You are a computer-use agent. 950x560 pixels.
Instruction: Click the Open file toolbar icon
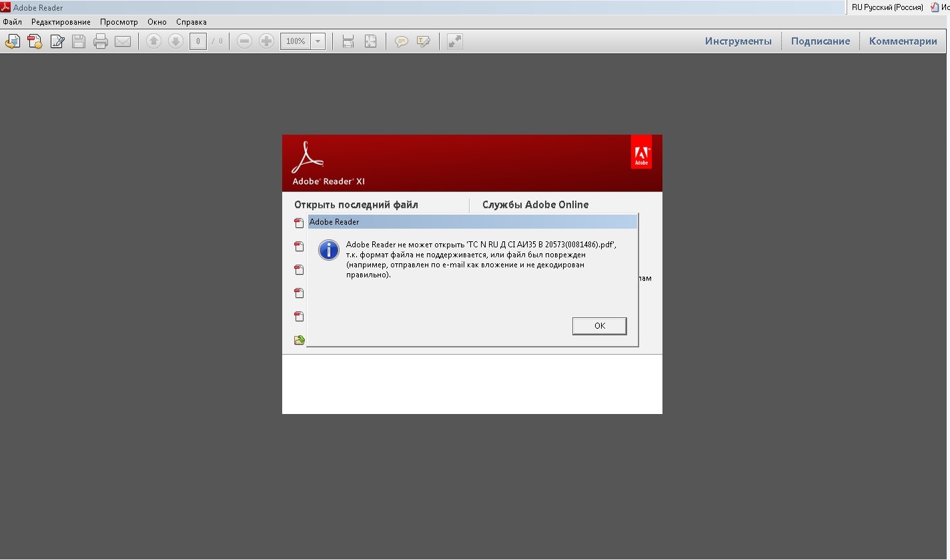[12, 41]
